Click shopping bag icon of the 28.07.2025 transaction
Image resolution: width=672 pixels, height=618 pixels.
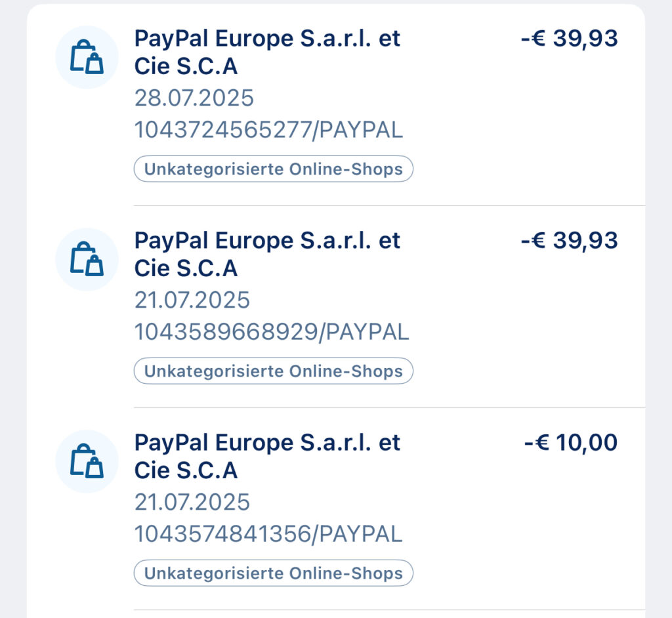[x=87, y=57]
